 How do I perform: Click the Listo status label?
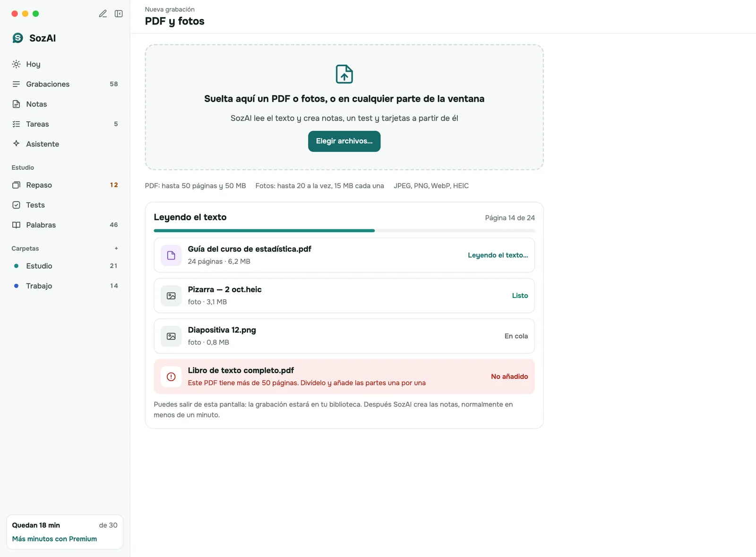[x=520, y=296]
